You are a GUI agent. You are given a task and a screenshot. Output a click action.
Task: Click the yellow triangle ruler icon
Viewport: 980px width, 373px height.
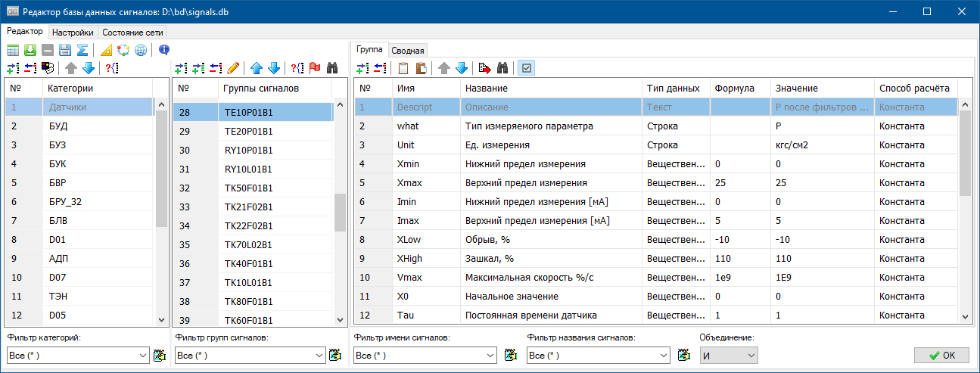[107, 51]
